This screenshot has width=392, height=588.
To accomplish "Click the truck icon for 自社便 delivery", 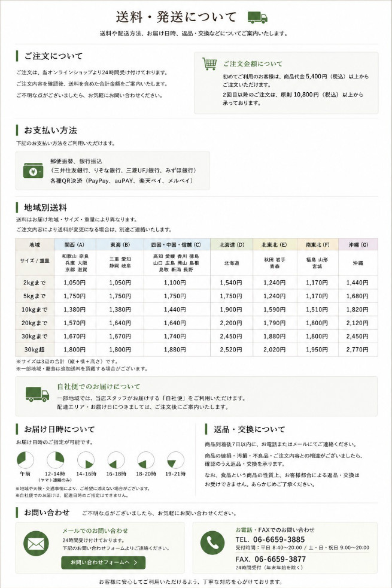I will pos(37,395).
